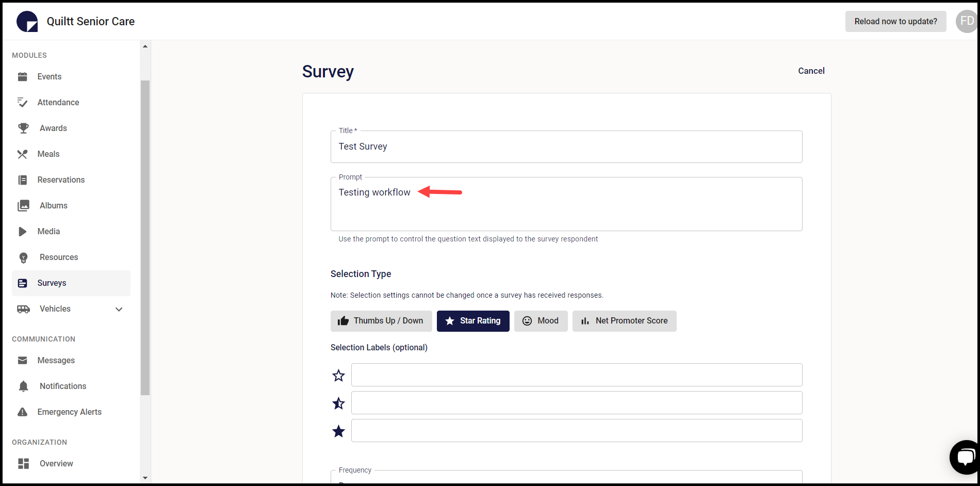Screen dimensions: 980x486
Task: Open the Events module calendar icon
Action: (x=23, y=76)
